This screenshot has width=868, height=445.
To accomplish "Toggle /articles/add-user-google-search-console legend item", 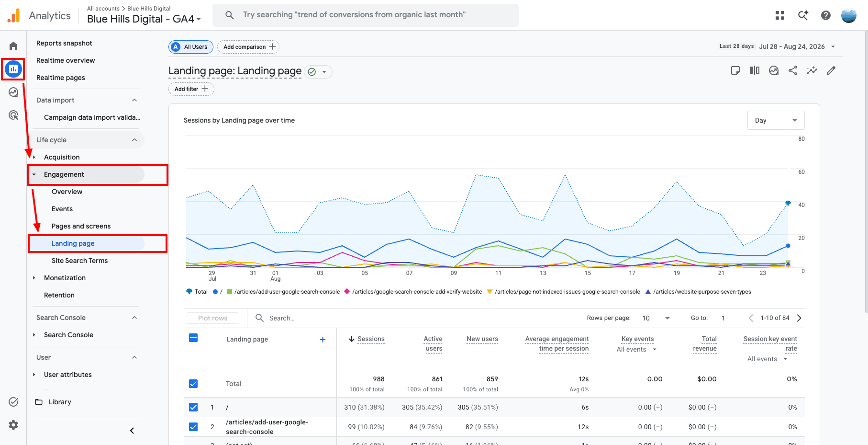I will coord(283,292).
